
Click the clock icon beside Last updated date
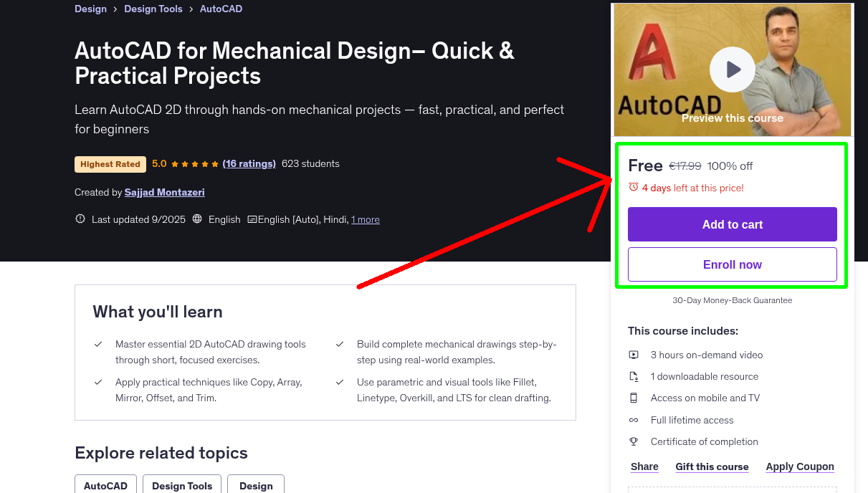pos(80,219)
